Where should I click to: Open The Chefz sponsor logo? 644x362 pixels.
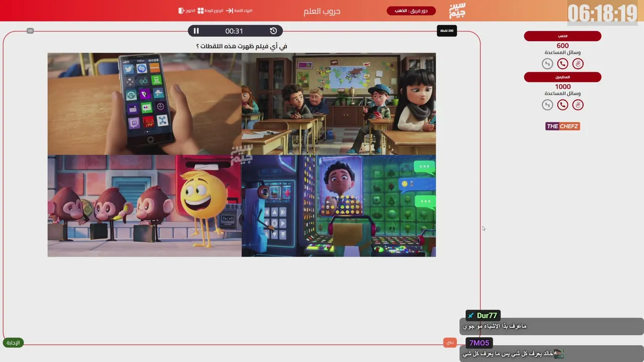point(562,126)
